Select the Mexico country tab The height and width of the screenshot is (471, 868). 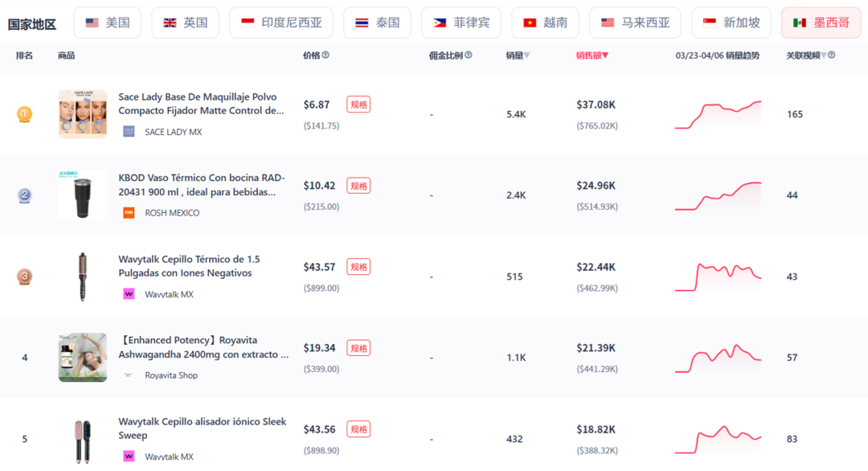click(821, 23)
